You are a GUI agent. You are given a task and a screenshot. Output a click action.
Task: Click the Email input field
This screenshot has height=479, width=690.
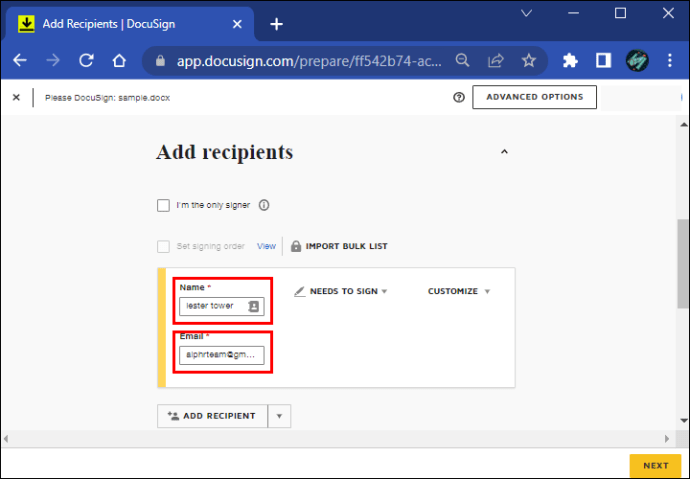coord(222,355)
